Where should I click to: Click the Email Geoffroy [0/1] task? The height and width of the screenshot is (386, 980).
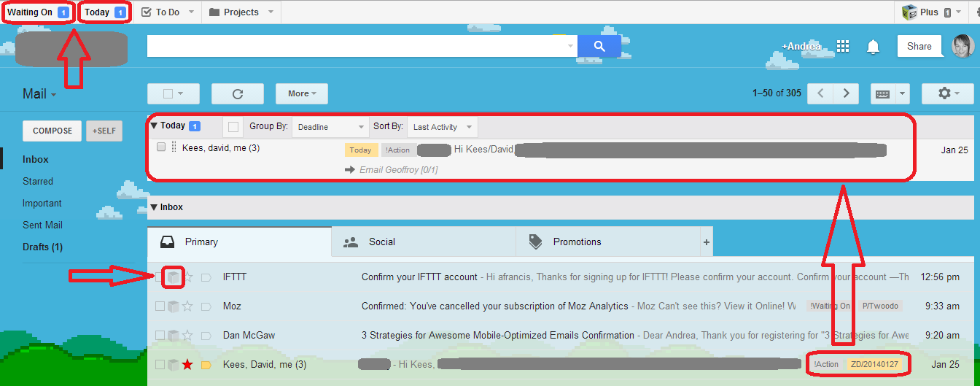coord(398,170)
